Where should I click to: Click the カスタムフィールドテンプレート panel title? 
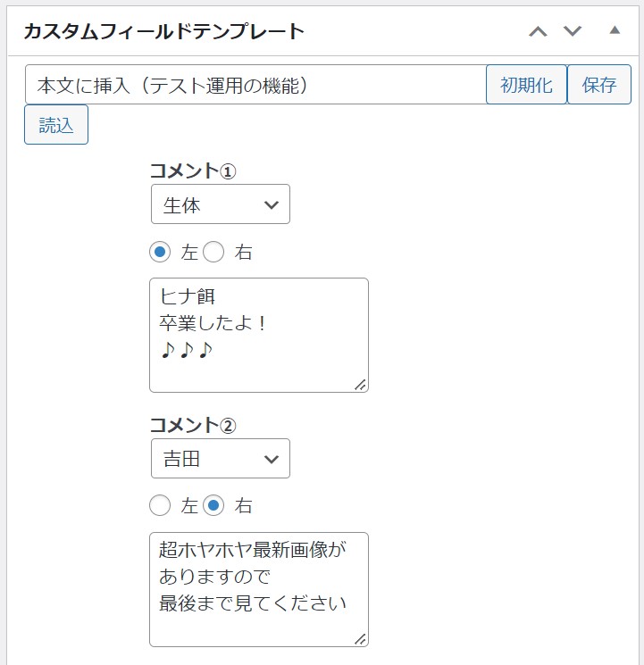coord(164,32)
